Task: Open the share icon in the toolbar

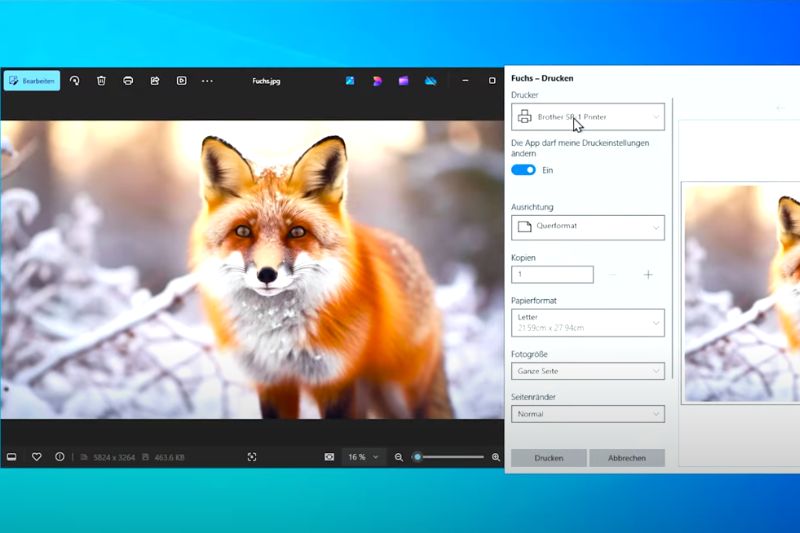Action: [155, 81]
